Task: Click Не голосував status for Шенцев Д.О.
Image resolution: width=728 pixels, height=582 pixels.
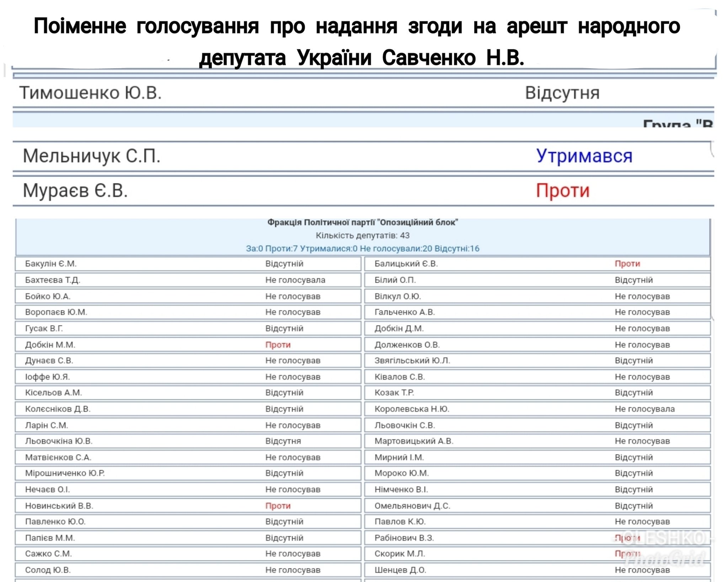Action: tap(642, 570)
